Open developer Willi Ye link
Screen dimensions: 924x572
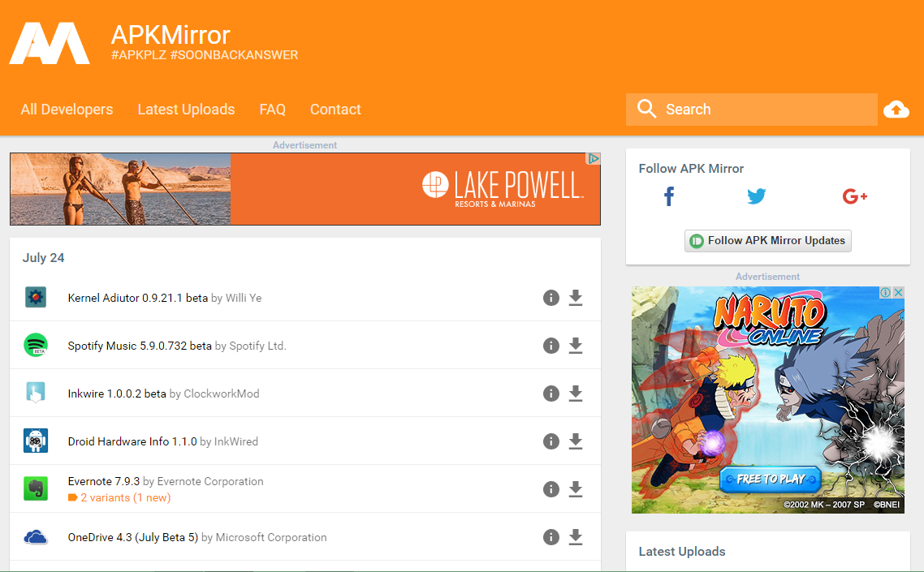[x=244, y=298]
